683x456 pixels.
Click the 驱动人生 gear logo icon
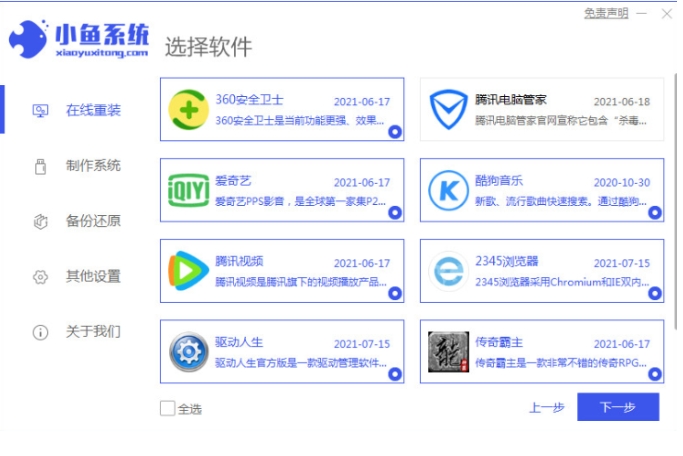pos(189,351)
